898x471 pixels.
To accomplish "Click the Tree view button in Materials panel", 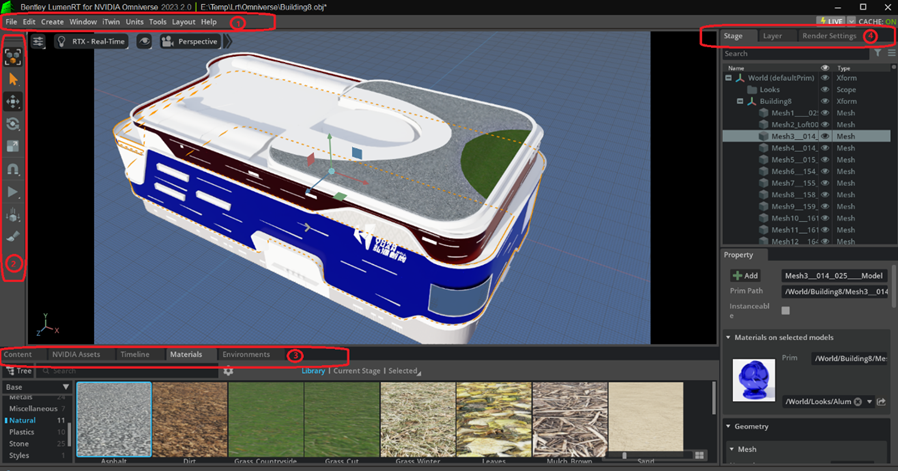I will [x=19, y=371].
